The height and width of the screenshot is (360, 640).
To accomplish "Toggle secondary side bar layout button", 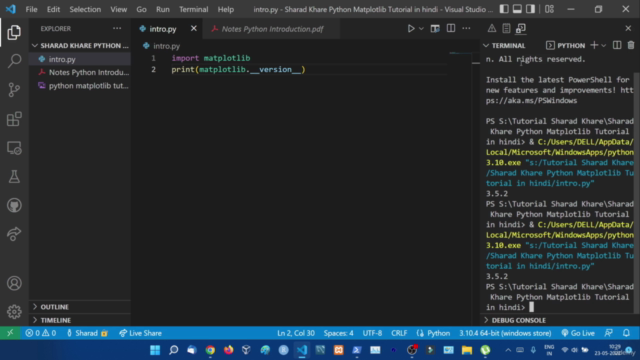I will coord(530,9).
